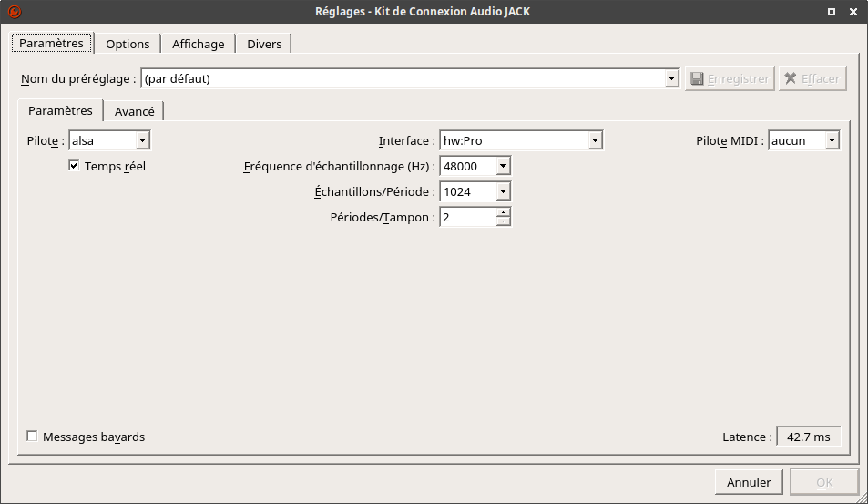Click the Annuler button

tap(749, 482)
